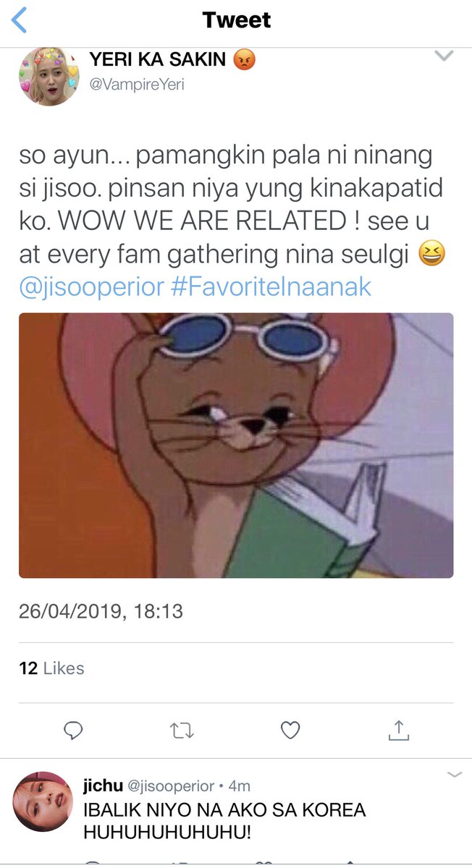The image size is (472, 868).
Task: Tap the @jisooperior handle in reply
Action: point(171,786)
